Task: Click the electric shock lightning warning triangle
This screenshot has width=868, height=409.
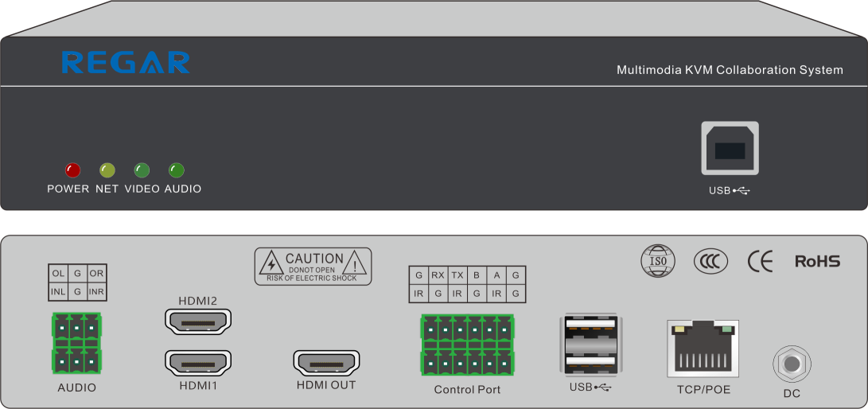Action: 271,263
